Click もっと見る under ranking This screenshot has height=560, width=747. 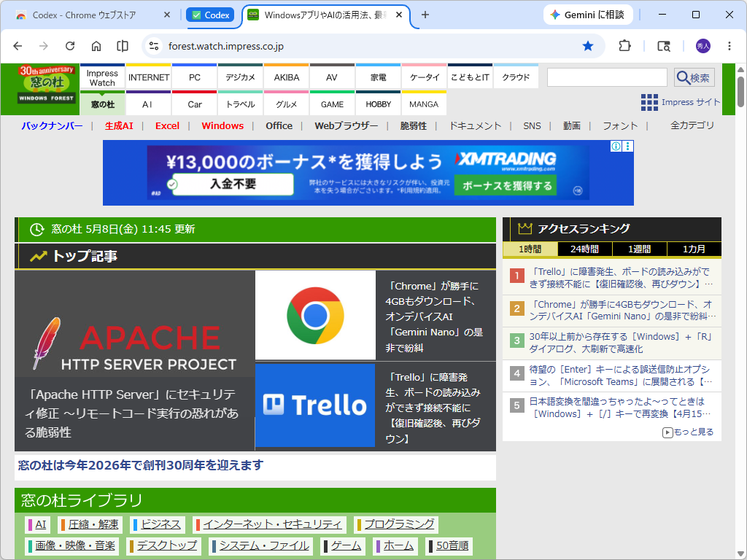click(688, 432)
